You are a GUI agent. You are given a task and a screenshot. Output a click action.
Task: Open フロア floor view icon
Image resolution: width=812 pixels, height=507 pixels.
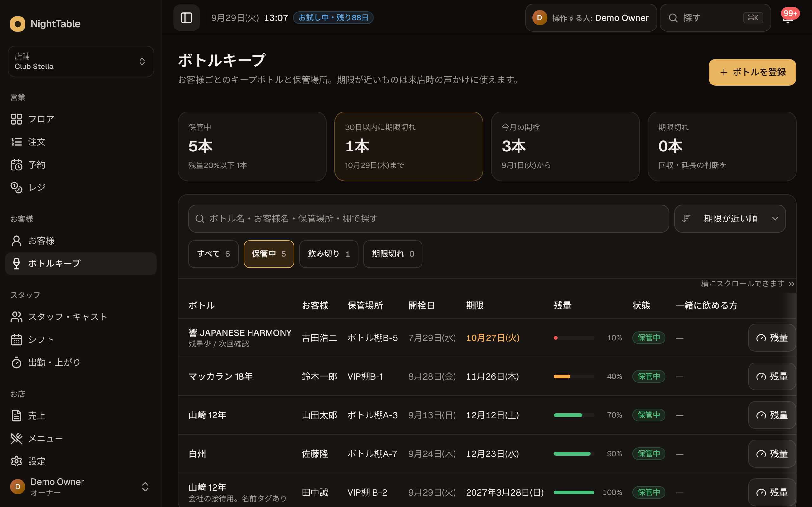click(x=16, y=119)
